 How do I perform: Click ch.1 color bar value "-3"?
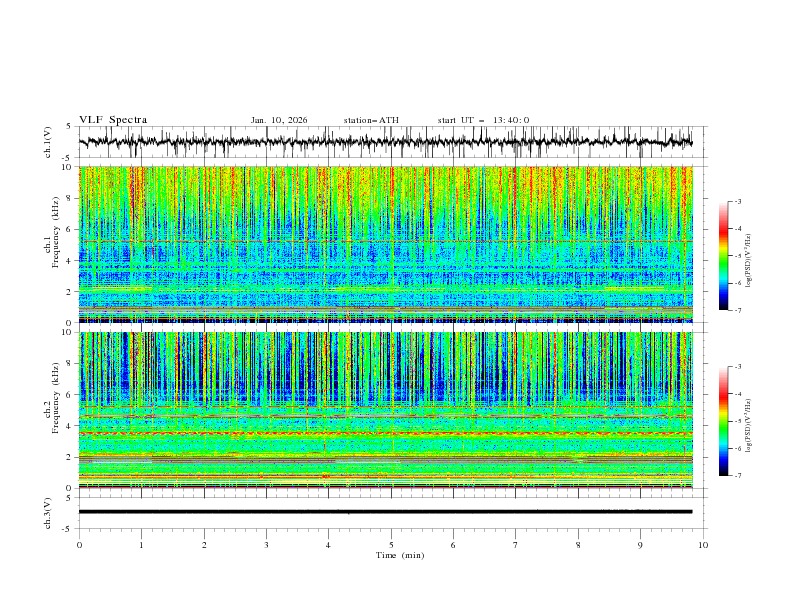738,201
